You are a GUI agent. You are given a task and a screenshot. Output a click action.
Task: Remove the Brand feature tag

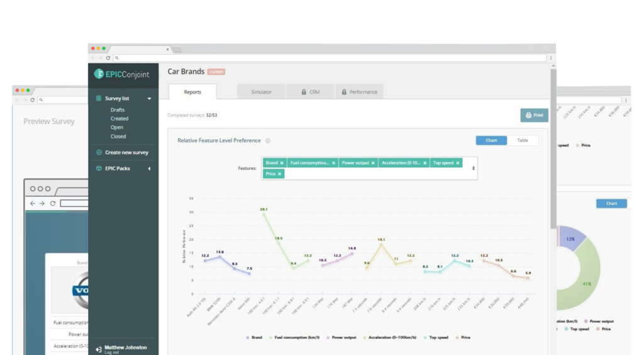coord(282,163)
